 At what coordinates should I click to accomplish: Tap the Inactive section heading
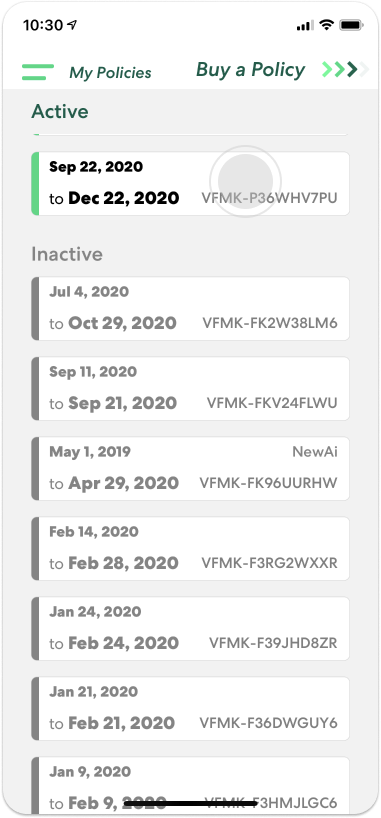coord(67,254)
